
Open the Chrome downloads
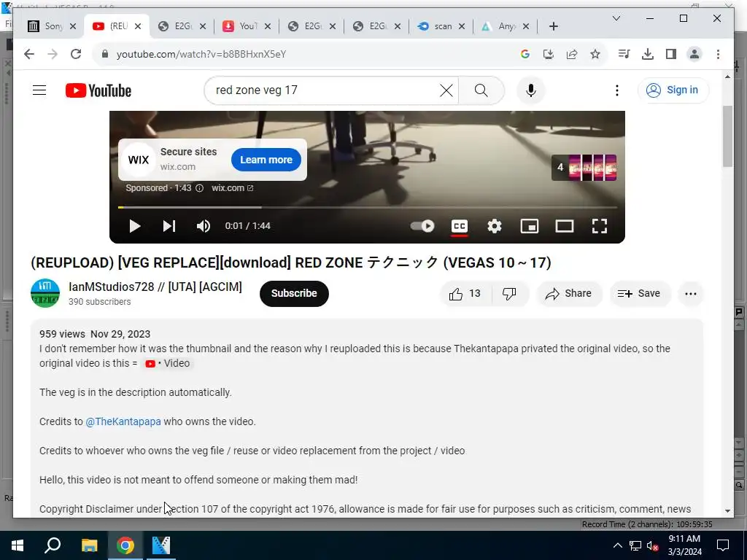pos(648,54)
